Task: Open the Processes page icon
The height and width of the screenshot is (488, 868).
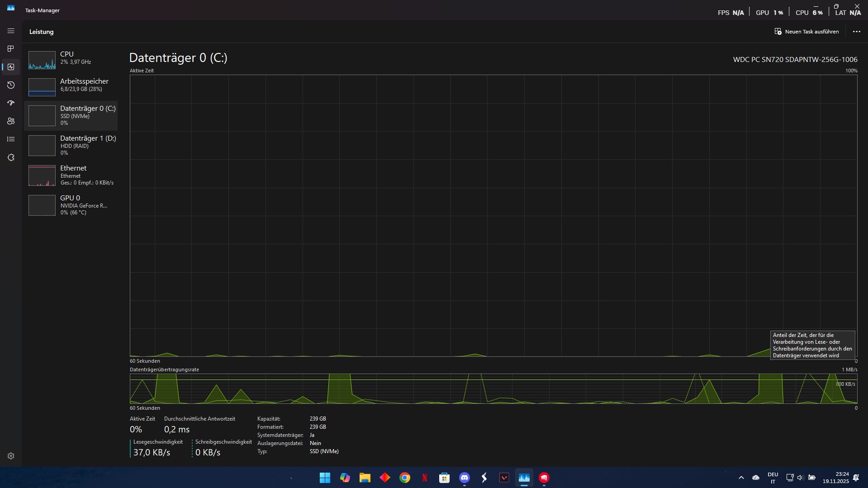Action: [x=11, y=49]
